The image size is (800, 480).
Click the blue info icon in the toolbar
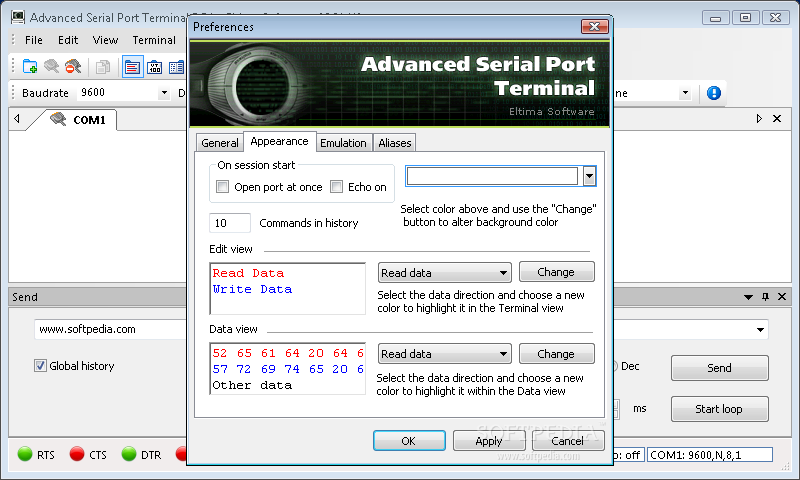[x=714, y=93]
